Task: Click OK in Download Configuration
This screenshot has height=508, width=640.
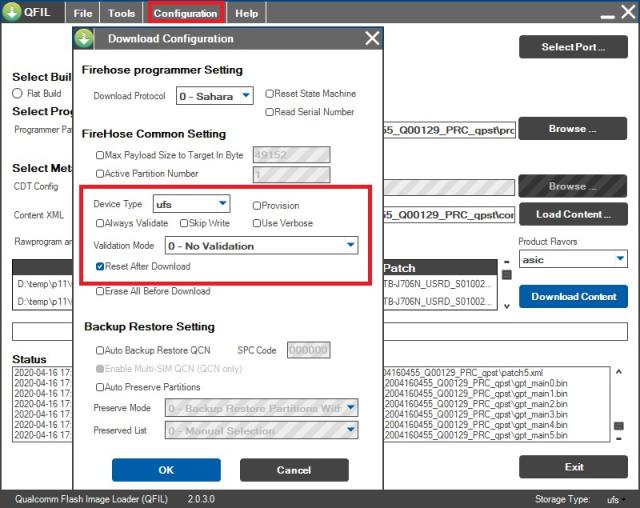Action: click(x=166, y=470)
